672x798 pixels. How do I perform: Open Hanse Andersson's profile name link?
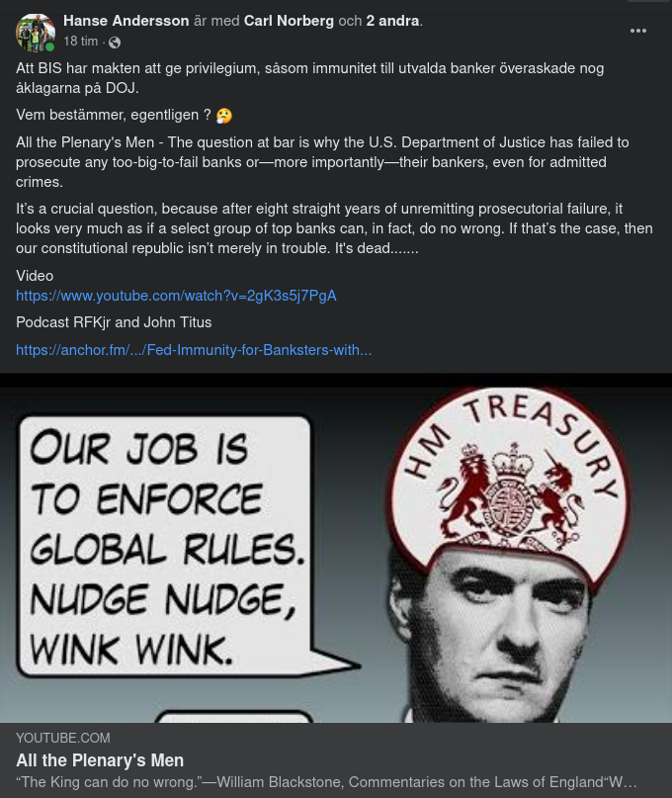point(126,21)
